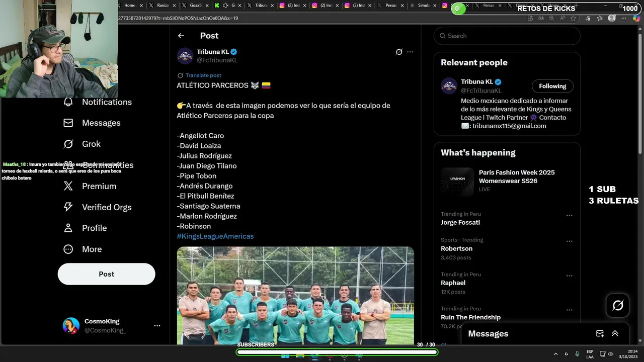644x362 pixels.
Task: Open more options for Ruin The Friendship
Action: 569,310
